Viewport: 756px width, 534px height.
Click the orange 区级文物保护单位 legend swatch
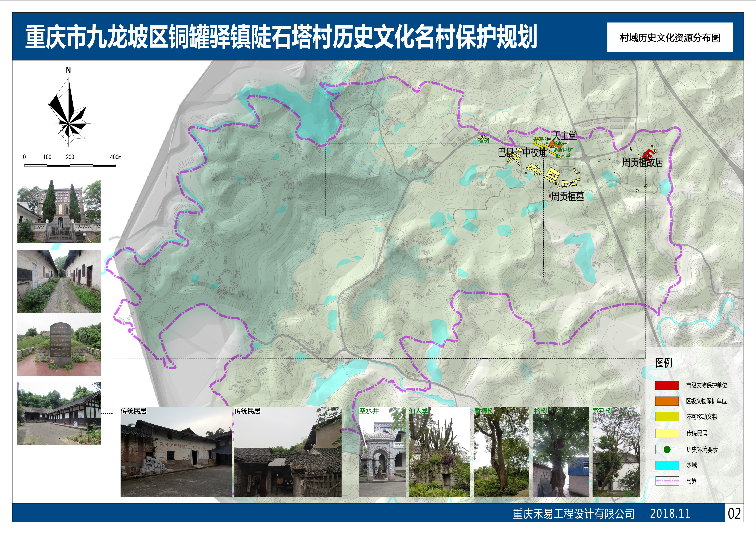point(667,401)
